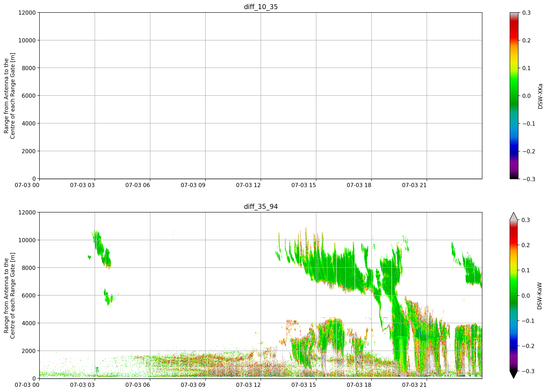Viewport: 547px width, 392px height.
Task: Click the 2000 tick on diff_10_35 y-axis
Action: point(29,151)
